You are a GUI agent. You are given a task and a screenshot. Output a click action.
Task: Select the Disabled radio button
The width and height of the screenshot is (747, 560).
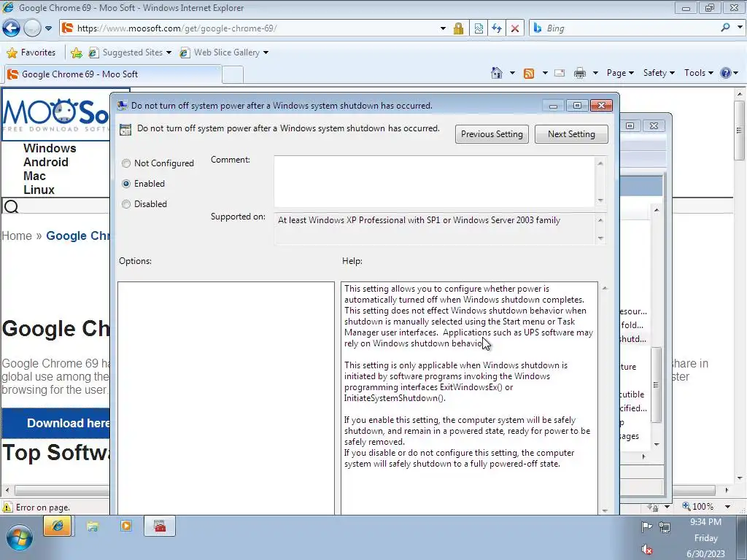click(125, 204)
